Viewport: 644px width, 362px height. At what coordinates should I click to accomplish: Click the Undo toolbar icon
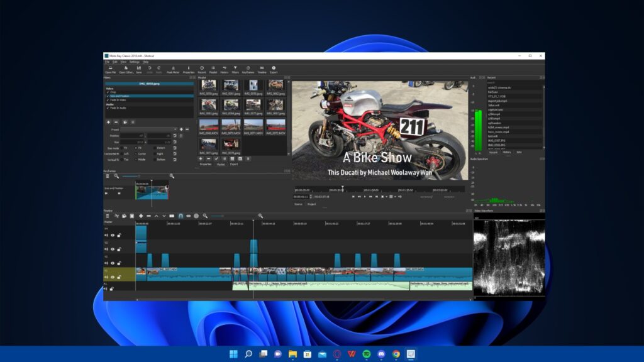click(150, 70)
